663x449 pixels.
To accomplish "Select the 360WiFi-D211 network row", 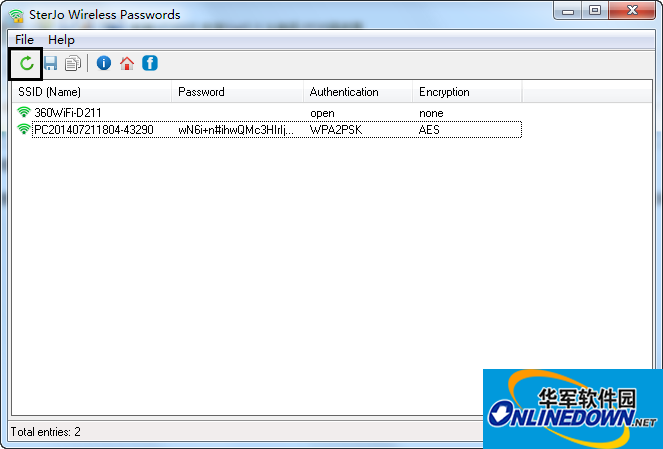I will tap(269, 113).
